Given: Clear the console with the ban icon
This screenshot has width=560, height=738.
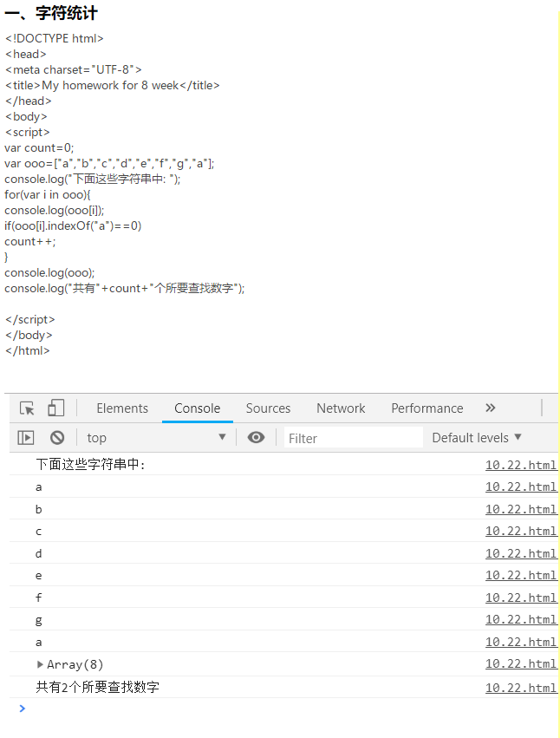Looking at the screenshot, I should coord(57,438).
